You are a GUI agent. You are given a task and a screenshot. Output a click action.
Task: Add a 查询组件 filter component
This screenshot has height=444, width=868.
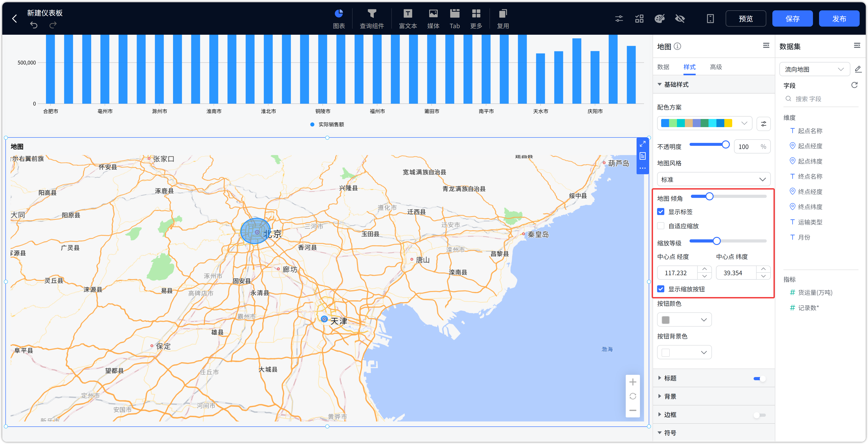click(372, 18)
